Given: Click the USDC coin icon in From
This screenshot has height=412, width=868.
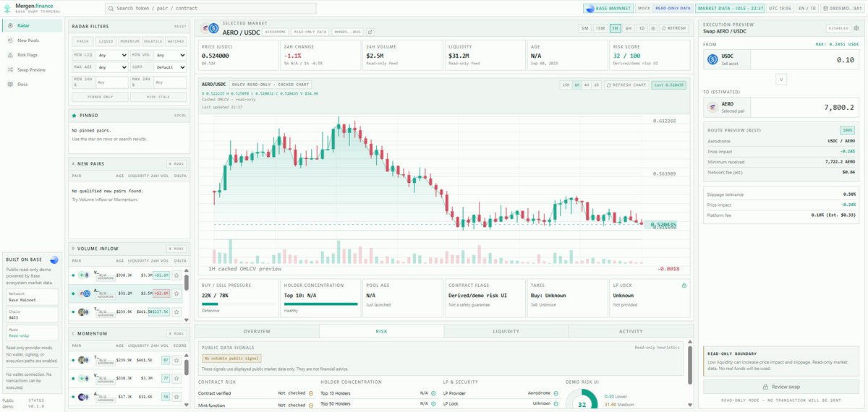Looking at the screenshot, I should click(712, 59).
